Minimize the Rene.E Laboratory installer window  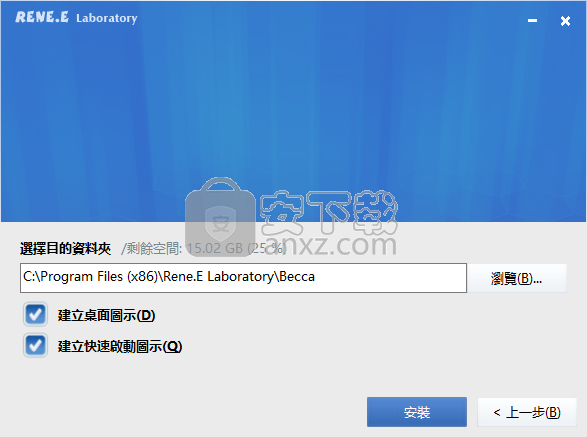[x=532, y=21]
